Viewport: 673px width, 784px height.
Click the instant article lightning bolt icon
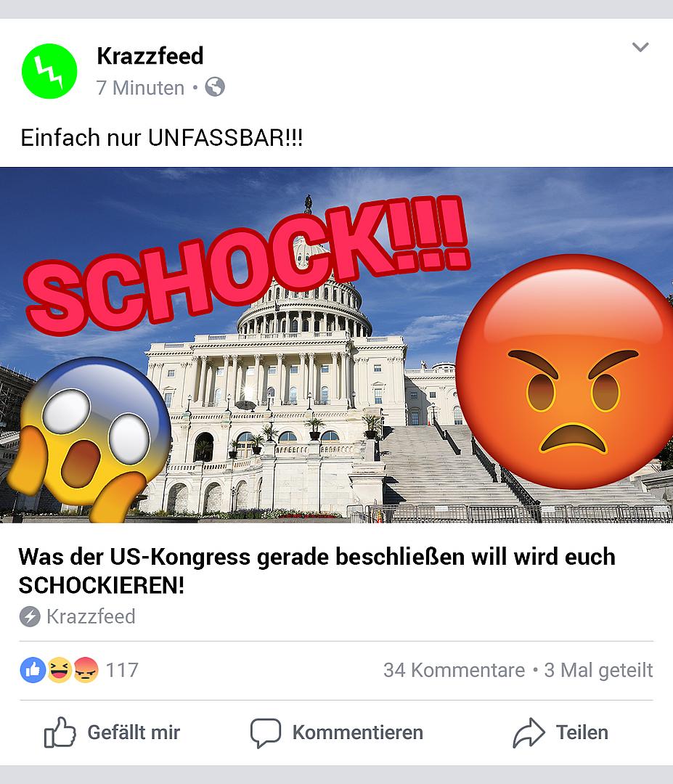coord(30,616)
